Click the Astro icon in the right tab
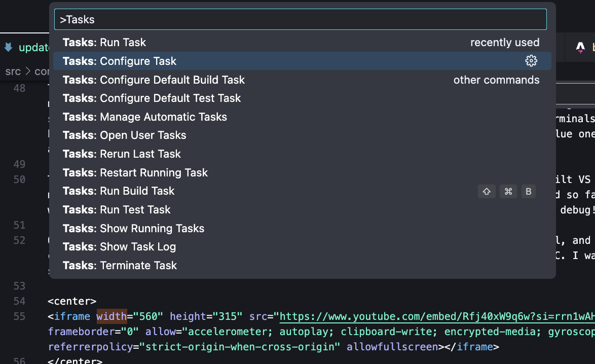This screenshot has width=595, height=364. (580, 48)
